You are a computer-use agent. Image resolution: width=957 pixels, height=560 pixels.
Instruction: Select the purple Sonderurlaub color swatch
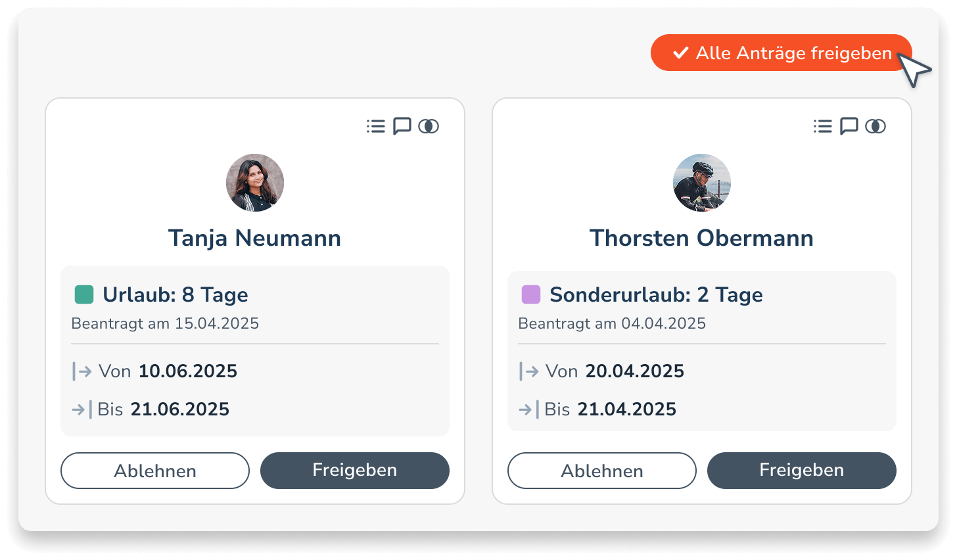point(530,294)
